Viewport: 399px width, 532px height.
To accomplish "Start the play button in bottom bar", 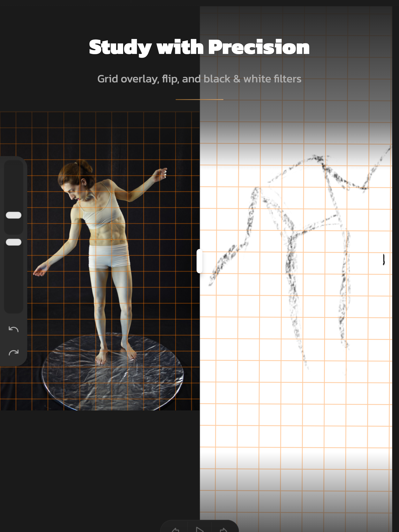I will 199,530.
